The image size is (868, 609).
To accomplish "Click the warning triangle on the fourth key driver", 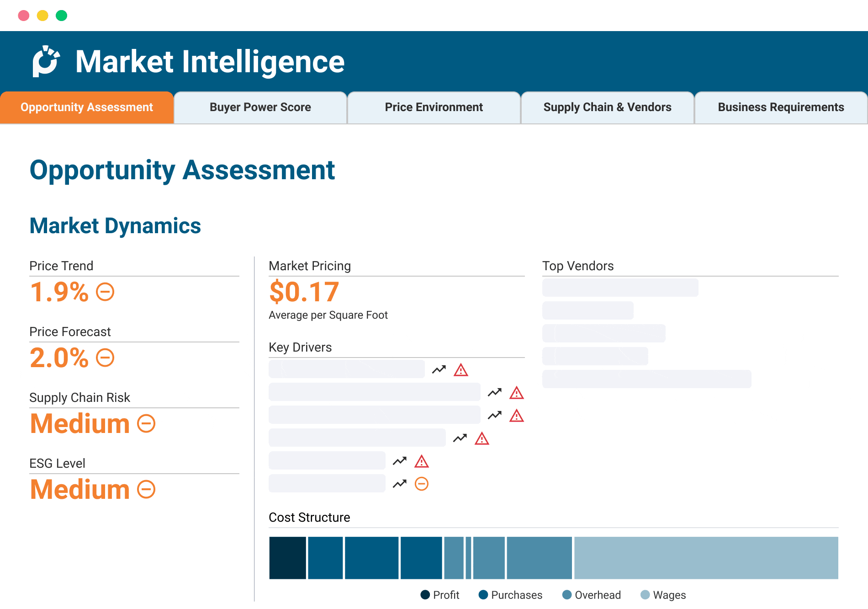I will click(x=483, y=438).
